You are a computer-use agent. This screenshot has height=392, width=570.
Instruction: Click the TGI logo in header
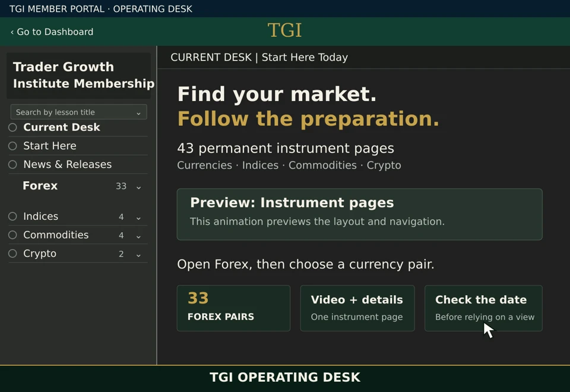[x=284, y=30]
